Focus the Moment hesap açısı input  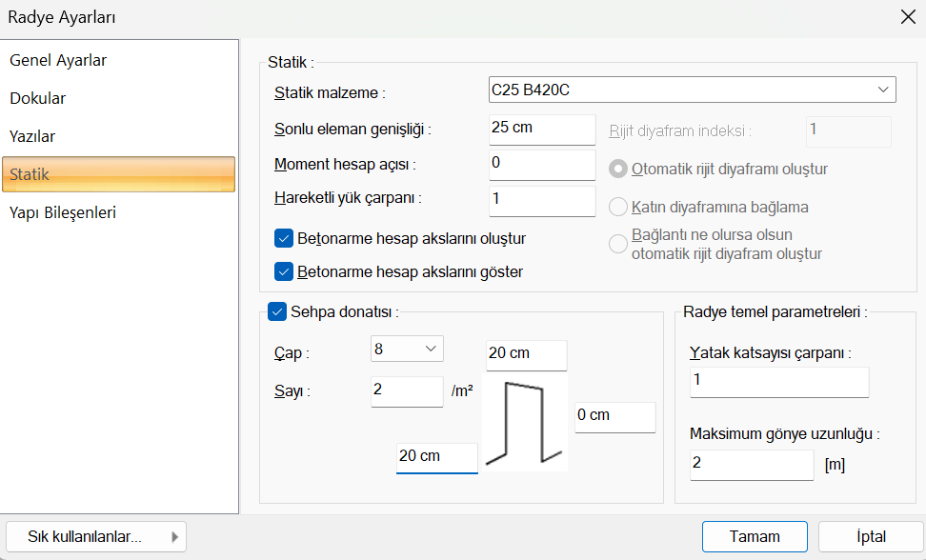(542, 163)
